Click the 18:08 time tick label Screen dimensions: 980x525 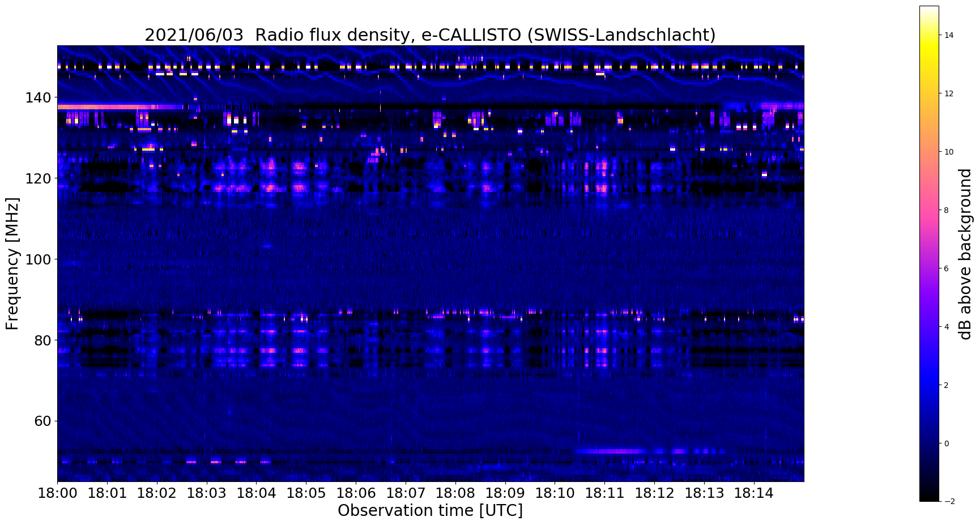pos(455,493)
